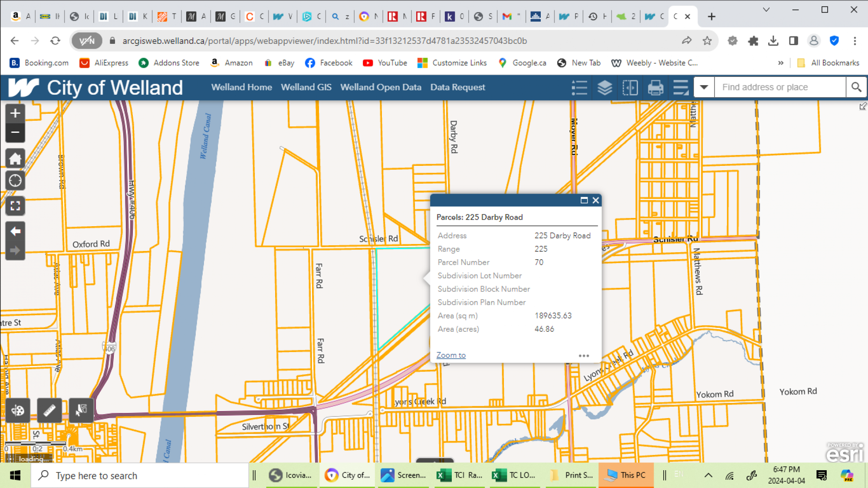Open the Legend widget icon
Image resolution: width=868 pixels, height=488 pixels.
tap(579, 88)
